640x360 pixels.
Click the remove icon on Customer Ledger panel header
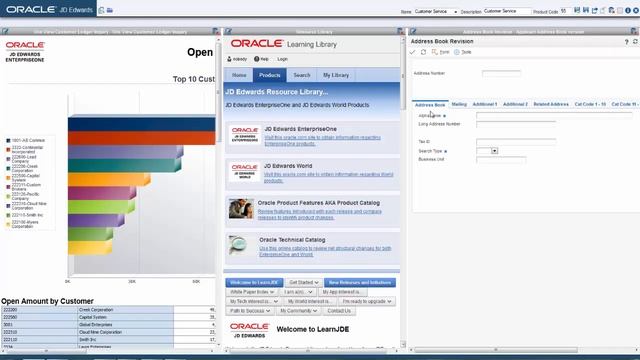[216, 31]
